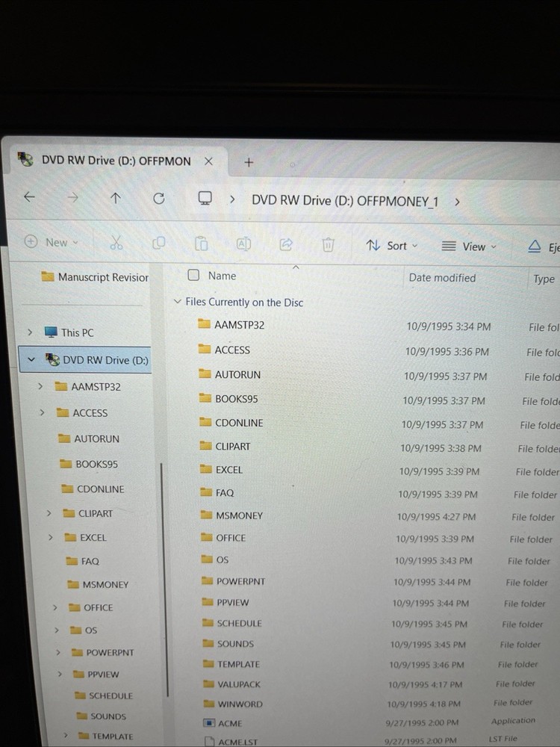
Task: Select the ACME application file
Action: click(x=229, y=723)
